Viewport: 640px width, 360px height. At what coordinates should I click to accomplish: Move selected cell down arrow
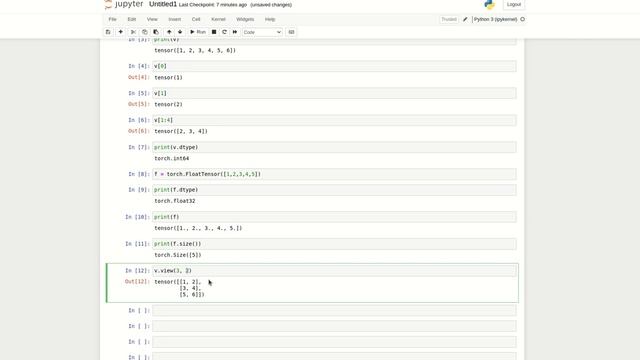(x=180, y=32)
